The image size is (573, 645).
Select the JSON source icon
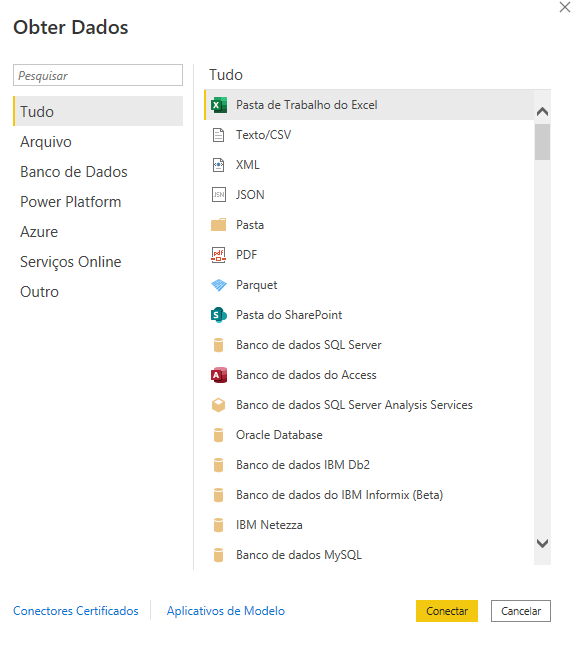click(218, 195)
